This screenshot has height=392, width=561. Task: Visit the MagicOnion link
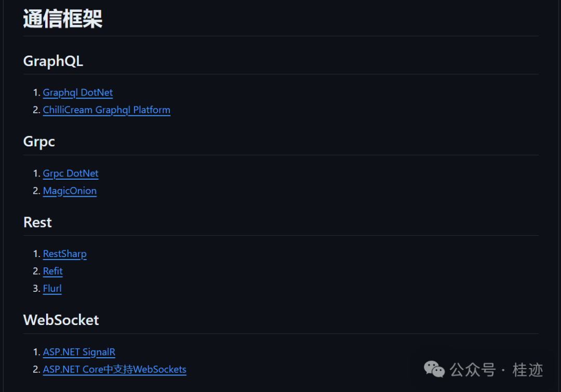tap(70, 191)
